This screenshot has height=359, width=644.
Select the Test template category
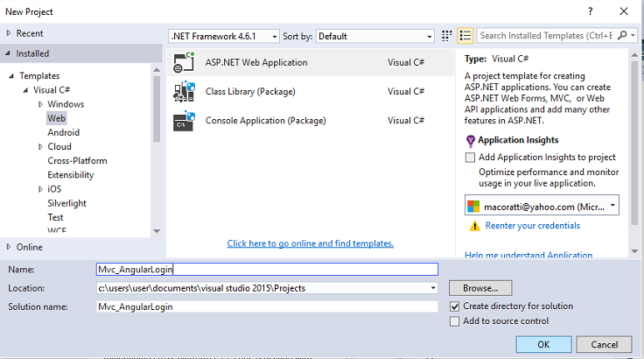(x=55, y=217)
